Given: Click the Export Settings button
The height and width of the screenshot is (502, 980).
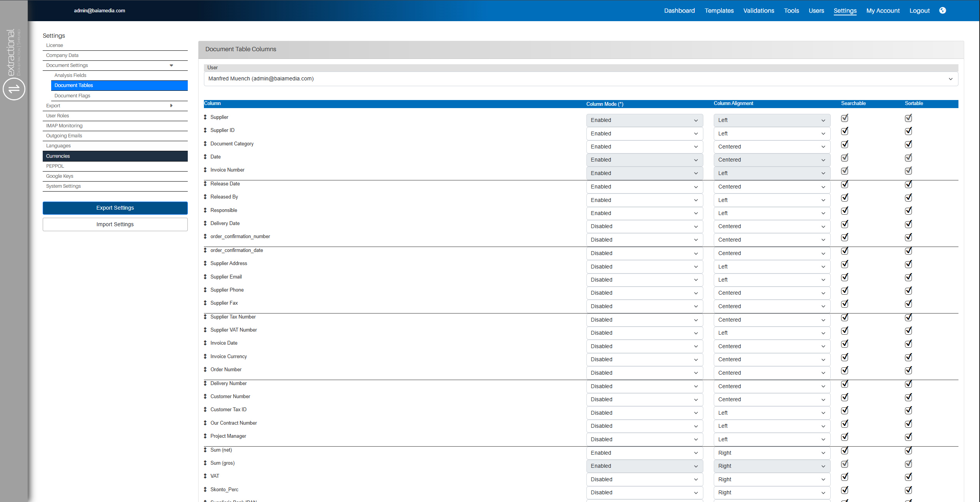Looking at the screenshot, I should click(x=115, y=208).
